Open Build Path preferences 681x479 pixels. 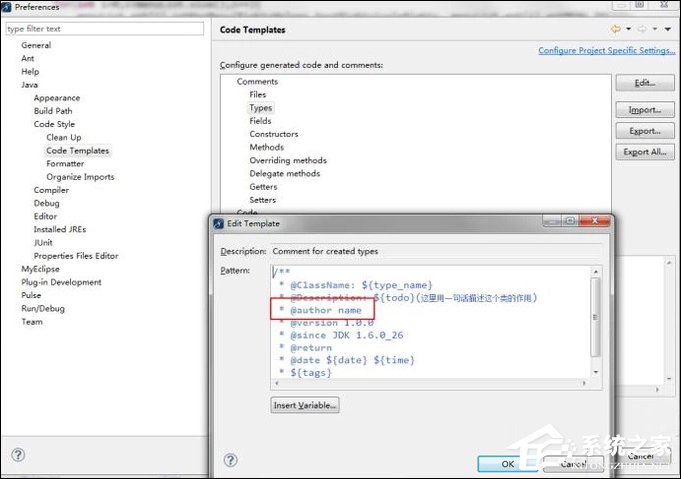pyautogui.click(x=53, y=111)
